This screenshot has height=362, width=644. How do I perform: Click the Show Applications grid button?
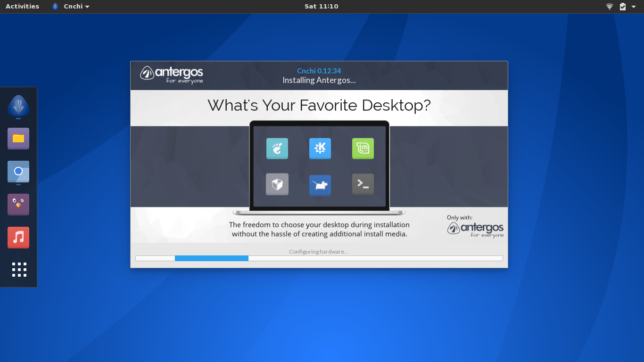click(18, 270)
